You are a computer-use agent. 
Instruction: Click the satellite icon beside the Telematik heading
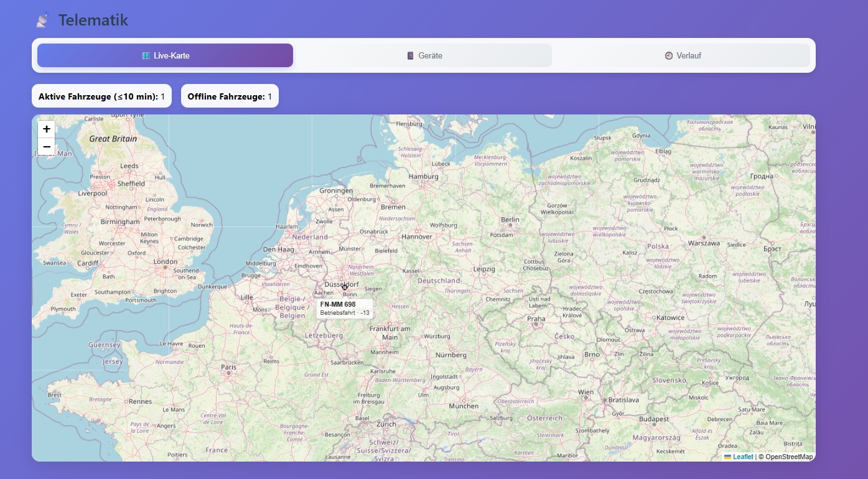42,19
